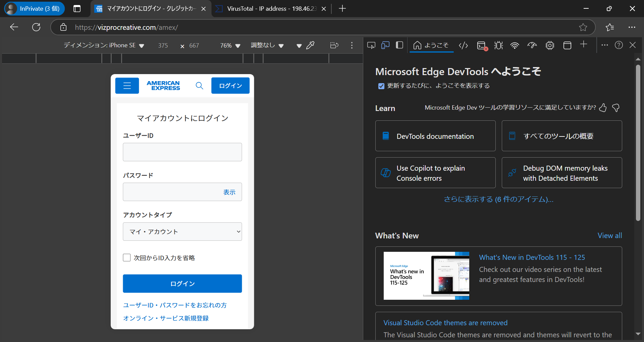Open the dropdown arrow beside the eyedropper
Image resolution: width=644 pixels, height=342 pixels.
(x=299, y=46)
